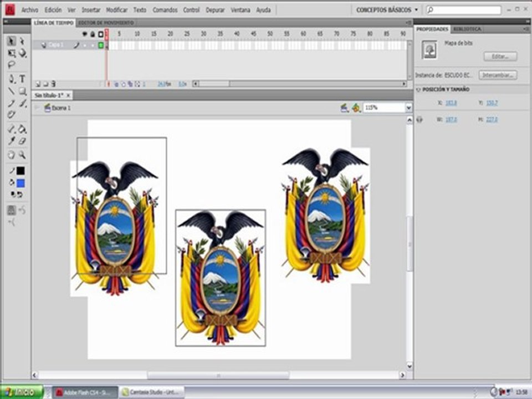Open the Comandos menu
This screenshot has height=399, width=532.
[165, 10]
